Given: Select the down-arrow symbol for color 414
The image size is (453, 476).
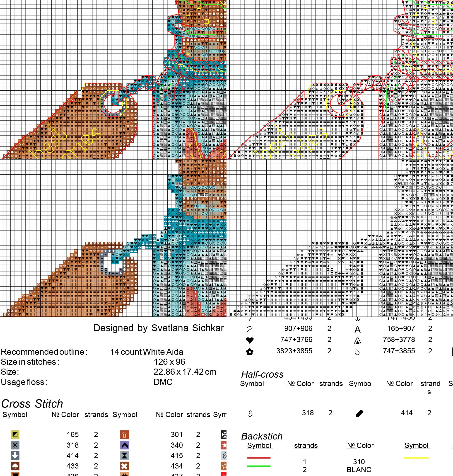Looking at the screenshot, I should point(15,455).
